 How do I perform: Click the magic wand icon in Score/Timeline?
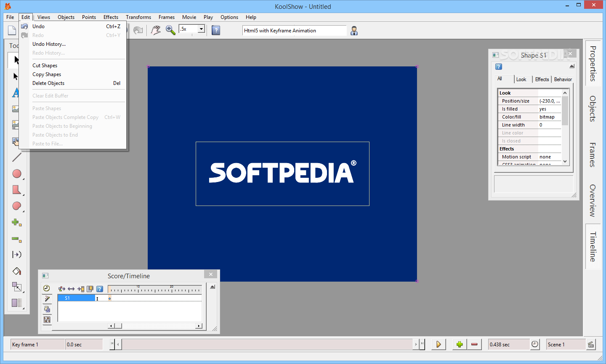(x=47, y=298)
